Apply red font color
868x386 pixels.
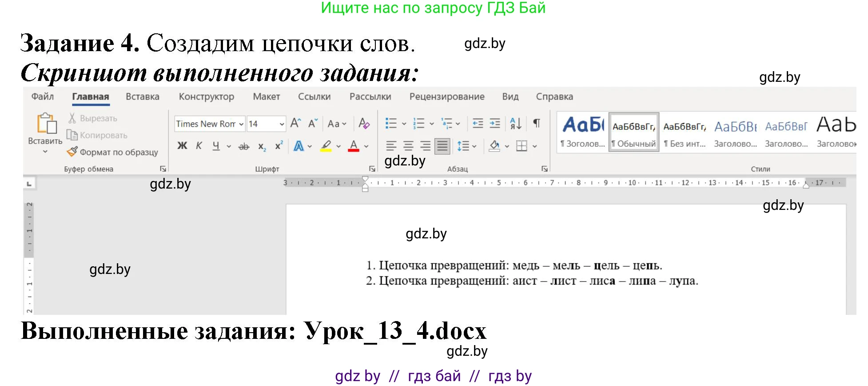click(x=354, y=146)
